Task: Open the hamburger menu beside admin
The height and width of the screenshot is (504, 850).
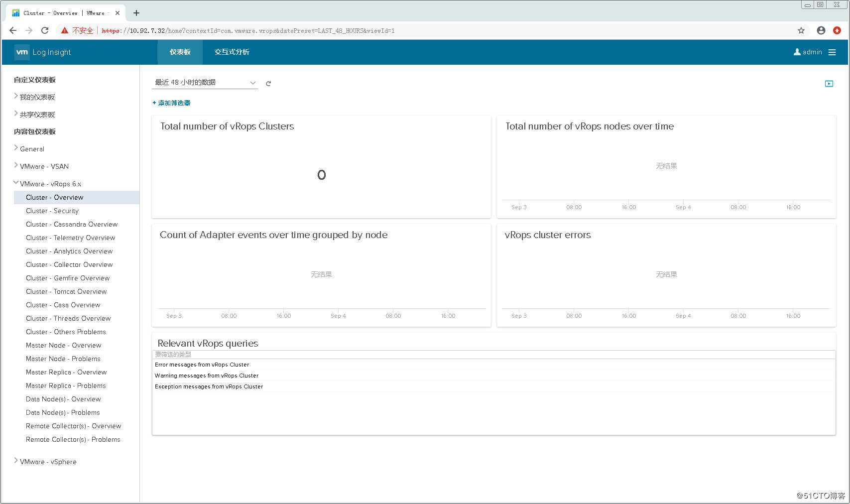Action: click(x=832, y=52)
